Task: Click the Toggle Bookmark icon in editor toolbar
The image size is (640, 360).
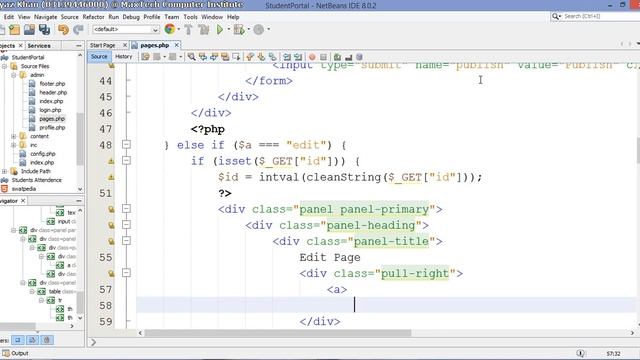Action: (x=272, y=57)
